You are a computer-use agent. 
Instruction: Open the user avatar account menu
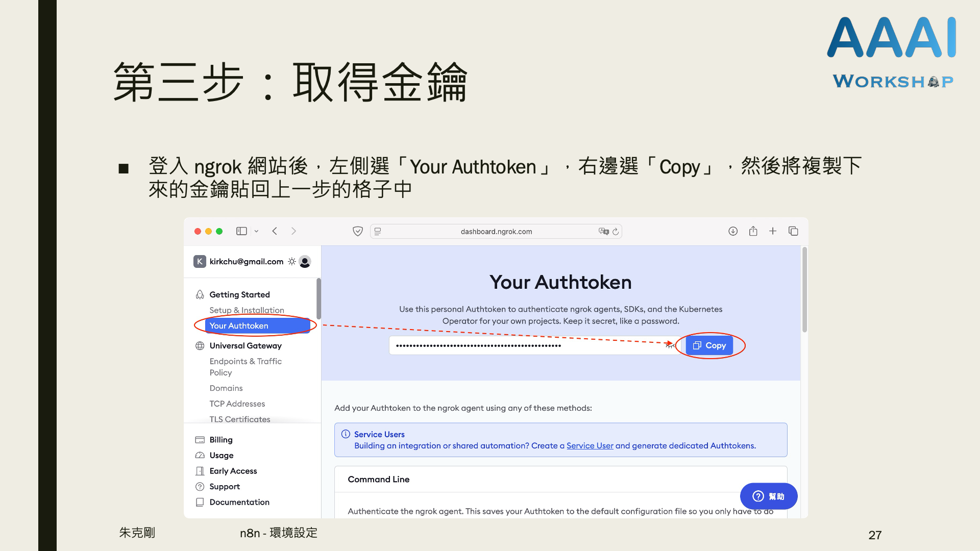point(305,262)
